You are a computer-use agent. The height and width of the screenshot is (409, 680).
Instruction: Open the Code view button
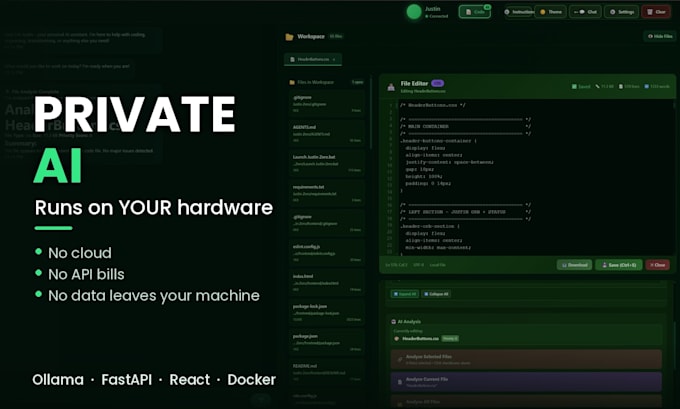coord(474,12)
